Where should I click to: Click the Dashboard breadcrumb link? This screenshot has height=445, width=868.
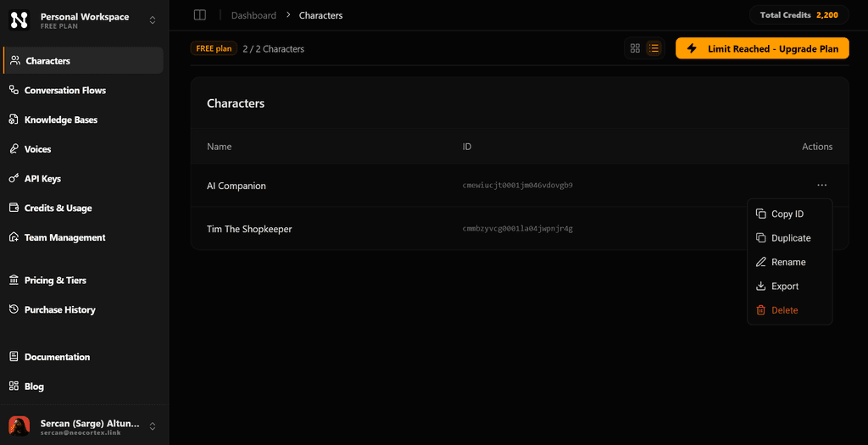point(253,15)
